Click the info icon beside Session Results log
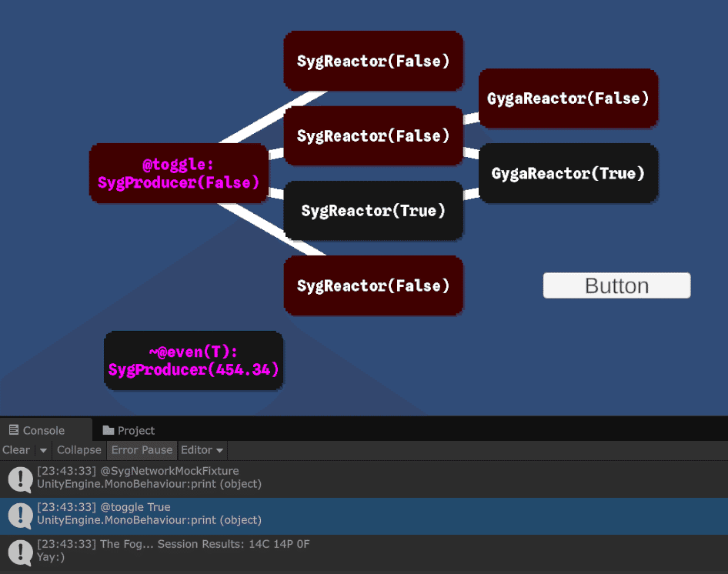This screenshot has width=728, height=574. [20, 552]
